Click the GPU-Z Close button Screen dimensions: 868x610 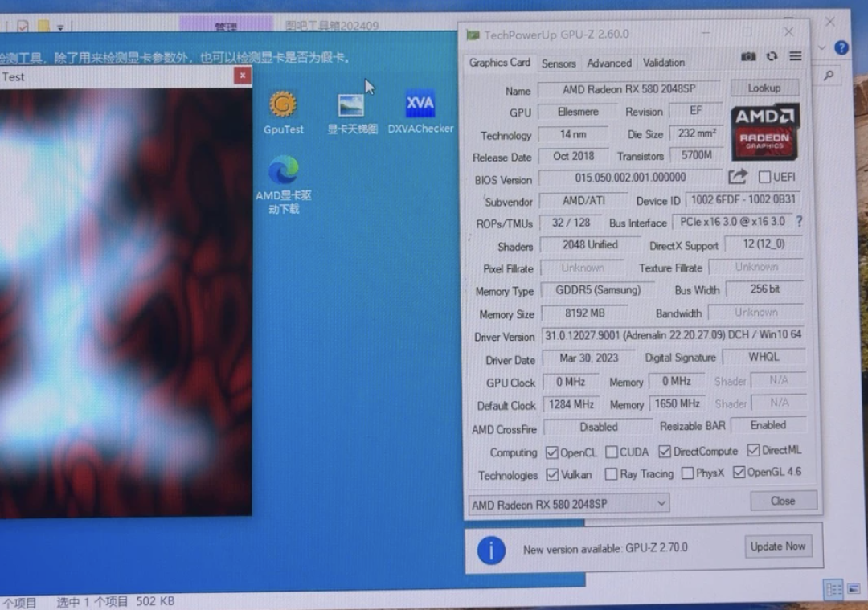pos(783,501)
